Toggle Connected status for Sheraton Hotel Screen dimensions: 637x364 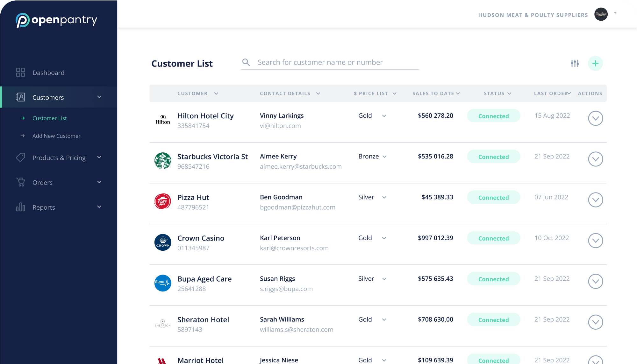493,319
